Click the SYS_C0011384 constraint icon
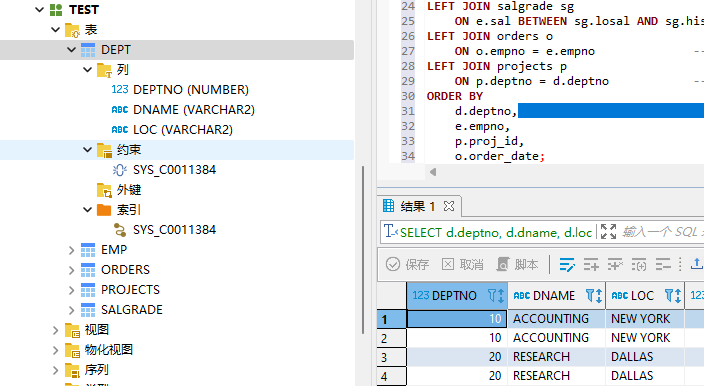The height and width of the screenshot is (386, 704). pos(119,170)
